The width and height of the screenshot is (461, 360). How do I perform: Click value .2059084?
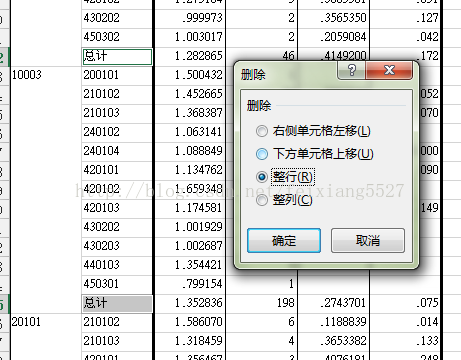(343, 37)
